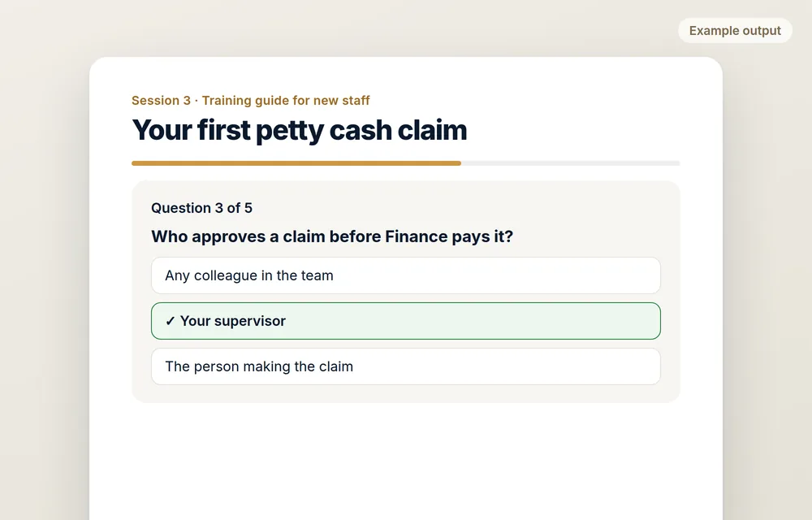The image size is (812, 520).
Task: Pick 'The person making the claim' option
Action: pyautogui.click(x=405, y=366)
